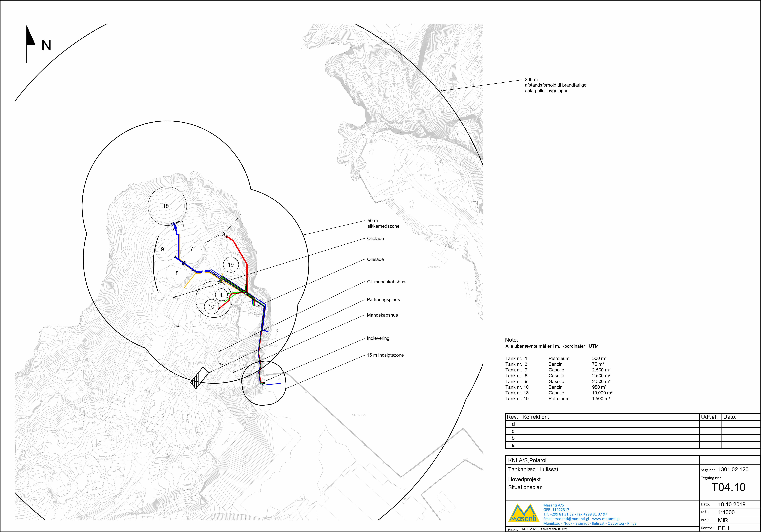This screenshot has width=761, height=532.
Task: Click '10.000 m³' in Tank nr. 18 row
Action: tap(602, 393)
